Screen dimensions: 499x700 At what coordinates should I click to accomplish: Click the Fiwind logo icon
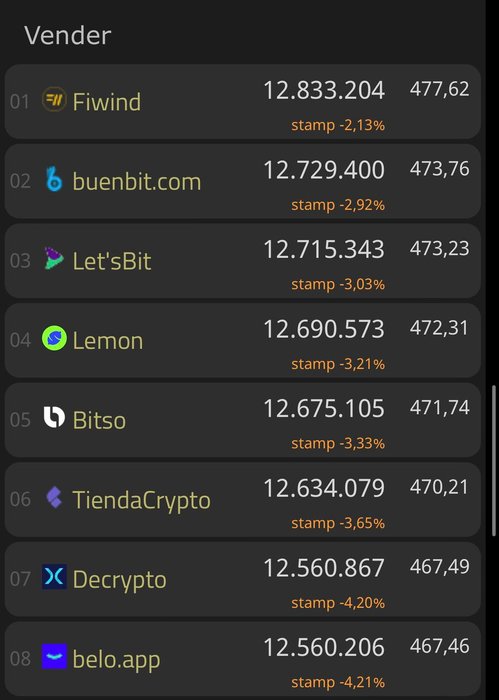(54, 99)
